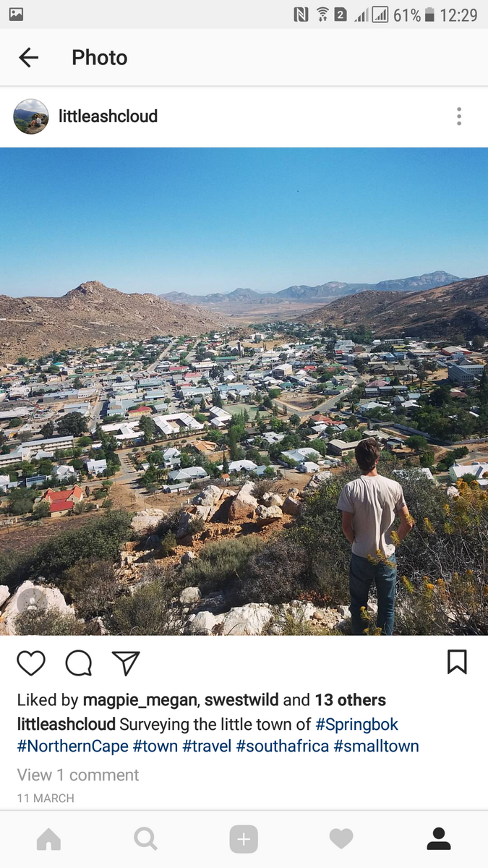488x868 pixels.
Task: Tap the littleashcloud username in header
Action: (x=108, y=116)
